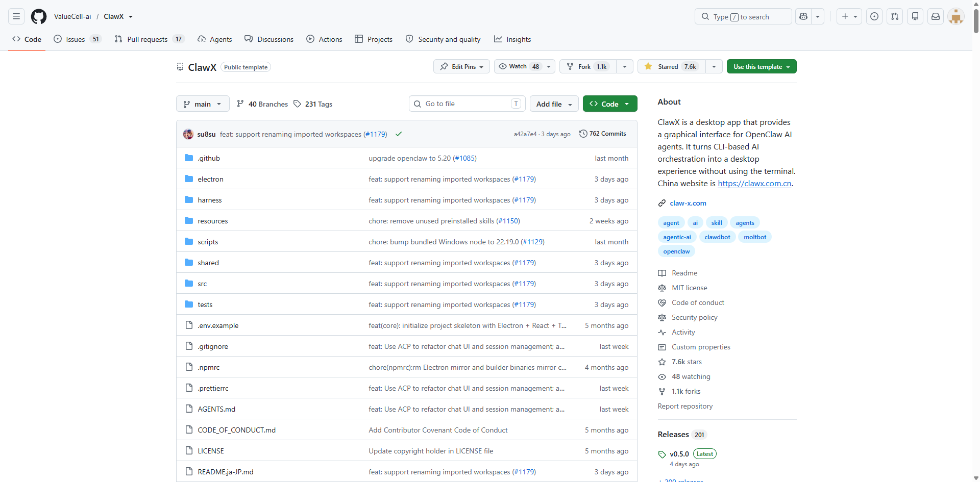Image resolution: width=980 pixels, height=482 pixels.
Task: Open the Insights tab
Action: (512, 39)
